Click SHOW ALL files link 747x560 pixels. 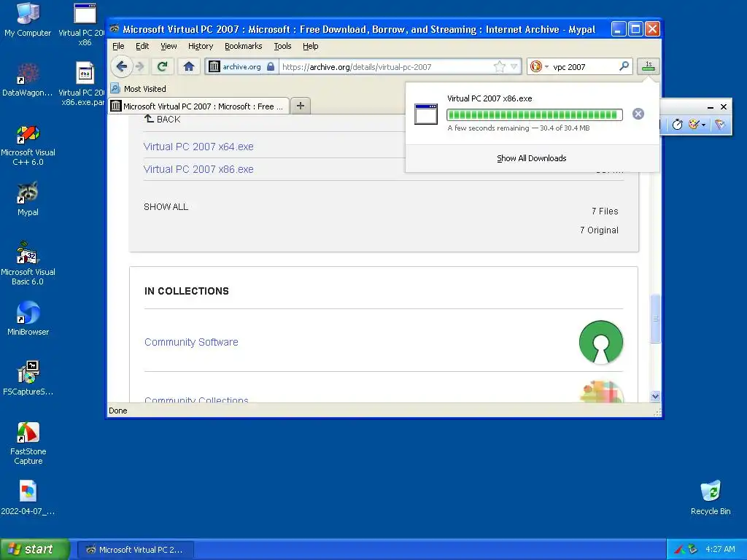[166, 206]
